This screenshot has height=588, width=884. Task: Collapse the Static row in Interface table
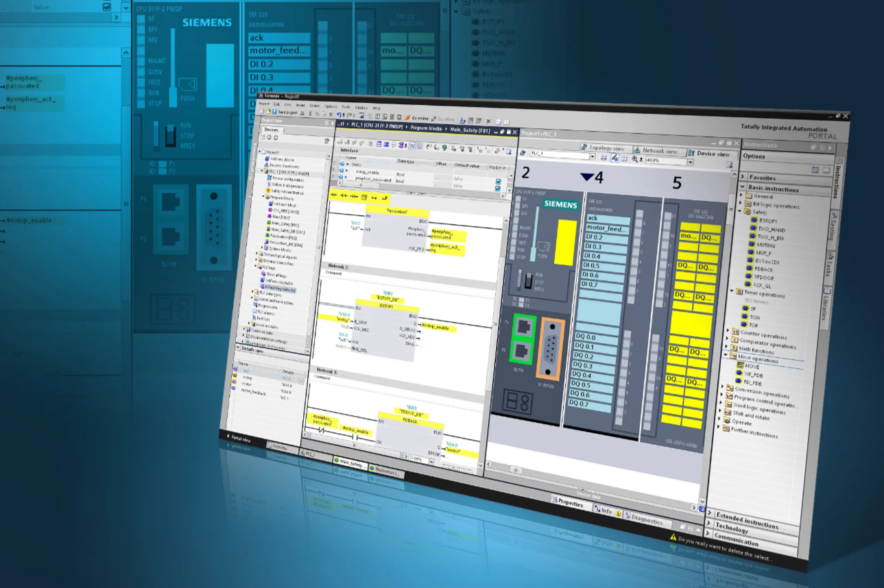pyautogui.click(x=348, y=164)
